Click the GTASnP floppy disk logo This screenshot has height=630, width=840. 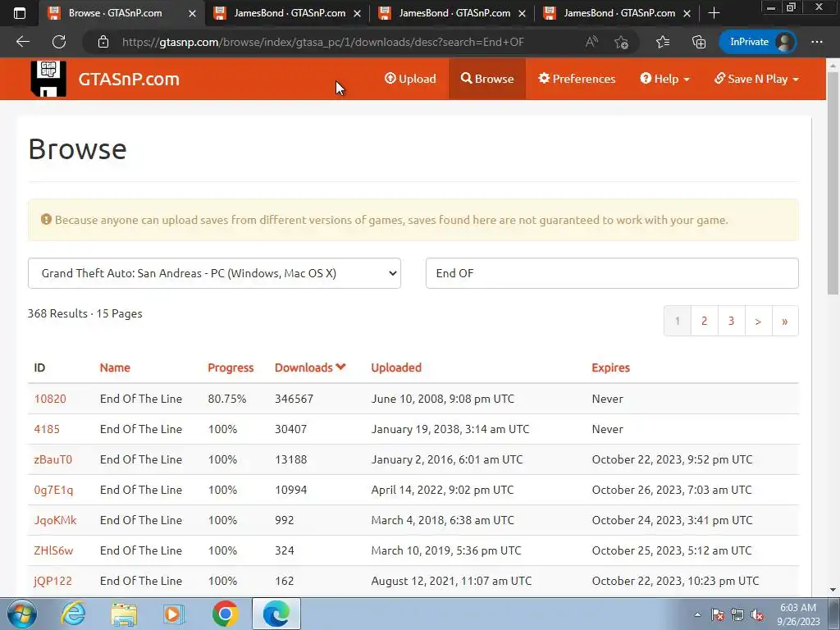(x=48, y=78)
